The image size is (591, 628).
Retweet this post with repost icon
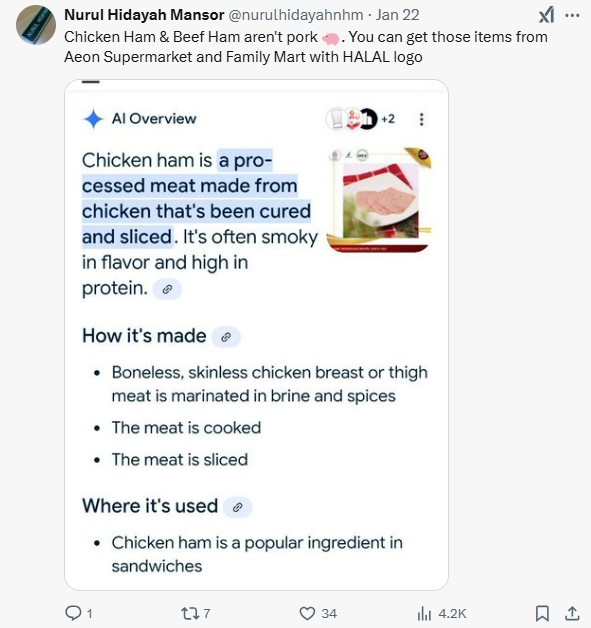(189, 613)
